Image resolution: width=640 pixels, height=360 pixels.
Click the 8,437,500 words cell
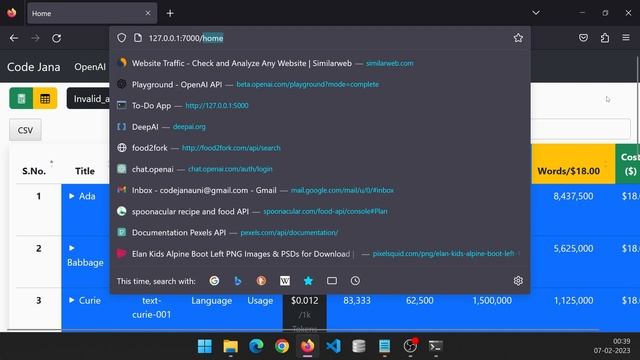pos(573,196)
